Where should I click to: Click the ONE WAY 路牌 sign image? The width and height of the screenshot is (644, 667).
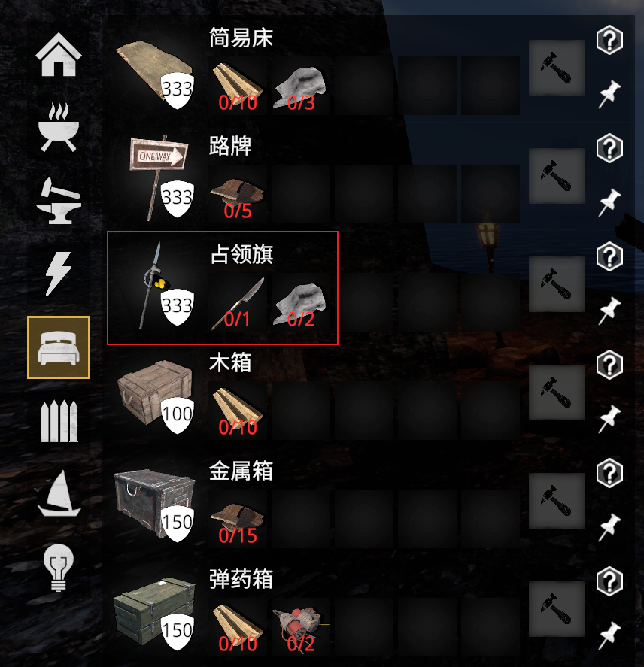click(x=159, y=177)
